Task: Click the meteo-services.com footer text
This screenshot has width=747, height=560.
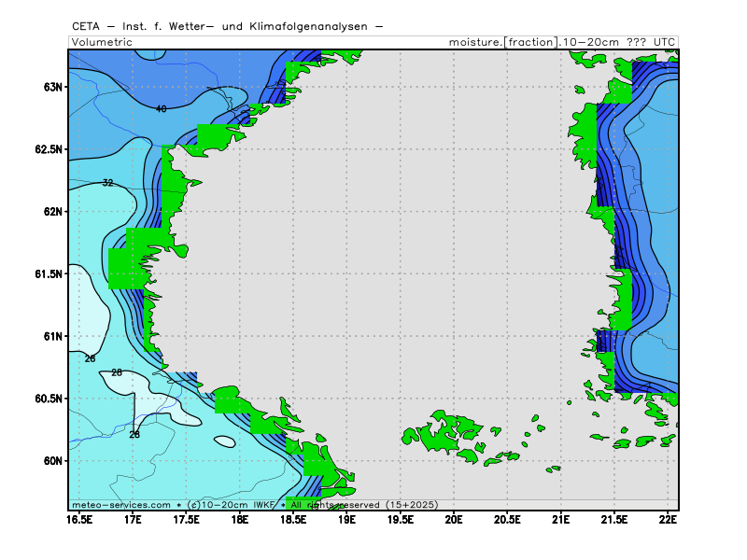Action: (121, 504)
